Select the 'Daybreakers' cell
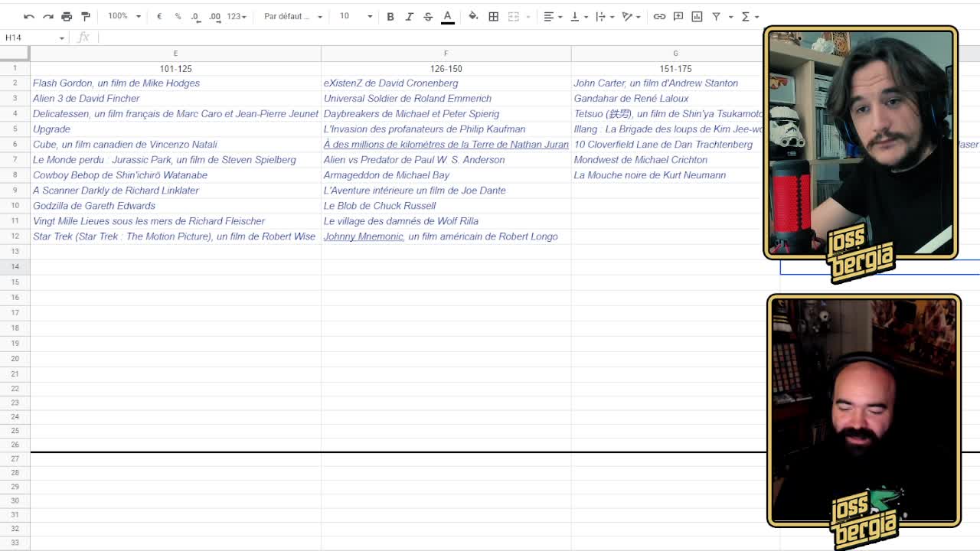This screenshot has height=551, width=980. pyautogui.click(x=446, y=114)
